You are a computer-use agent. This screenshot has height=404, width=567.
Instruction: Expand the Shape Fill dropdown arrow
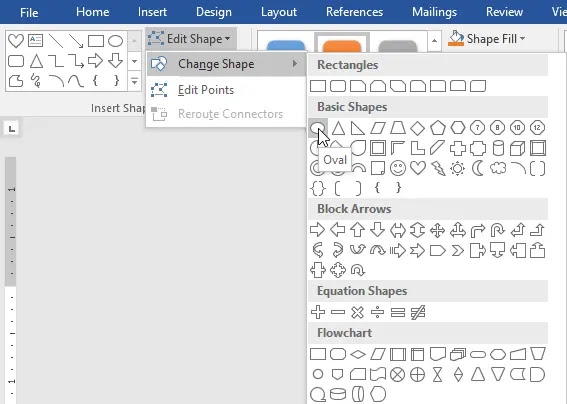tap(523, 38)
